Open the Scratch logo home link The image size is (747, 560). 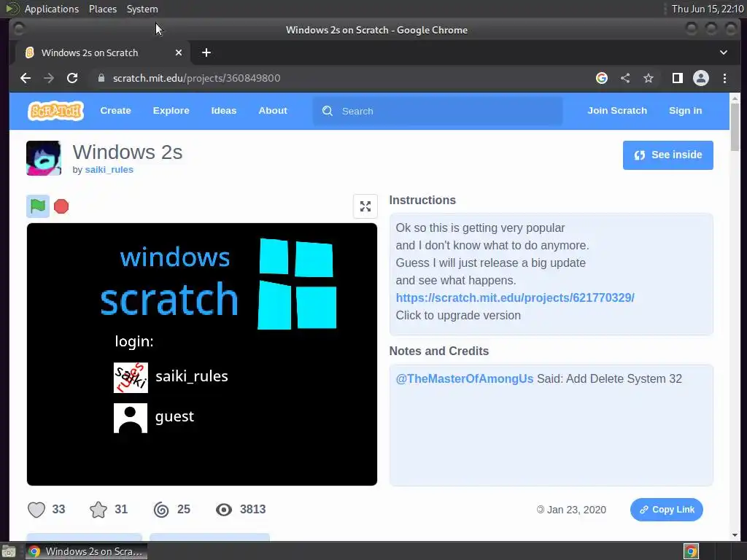(x=55, y=111)
